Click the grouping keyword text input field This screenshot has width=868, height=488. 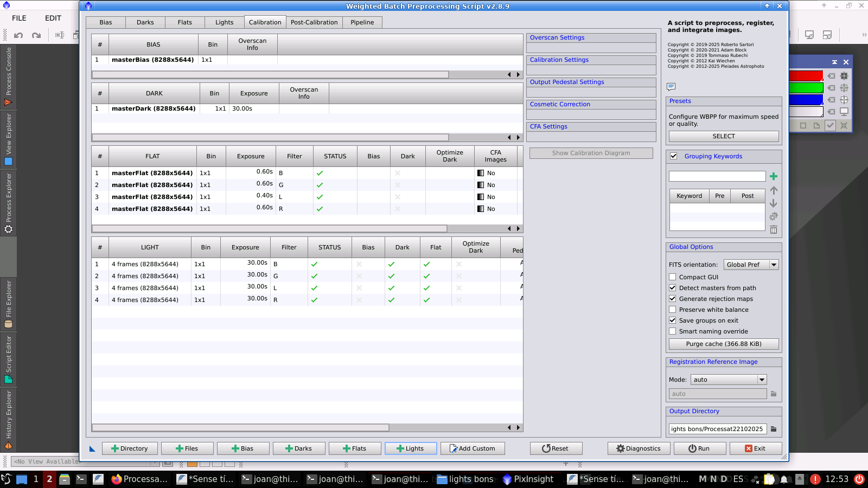(x=717, y=176)
